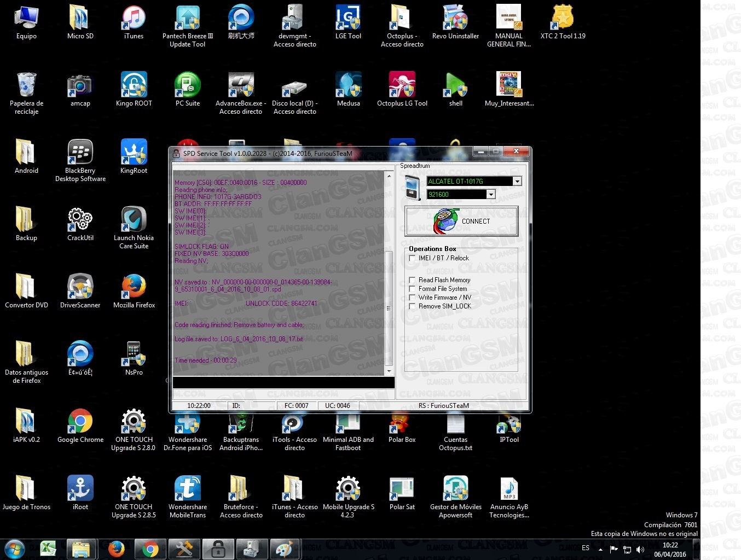The image size is (741, 560).
Task: Click the log area scroll down arrow
Action: coord(389,371)
